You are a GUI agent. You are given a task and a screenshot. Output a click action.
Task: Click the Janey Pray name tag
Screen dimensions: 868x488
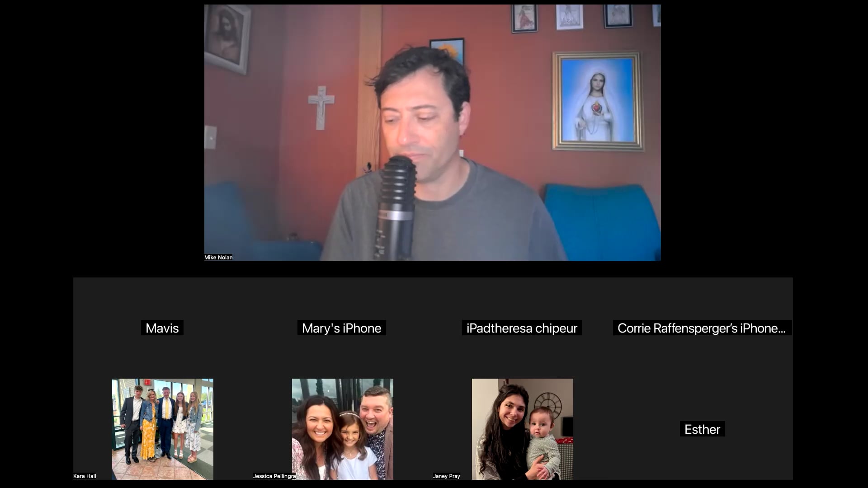point(446,476)
